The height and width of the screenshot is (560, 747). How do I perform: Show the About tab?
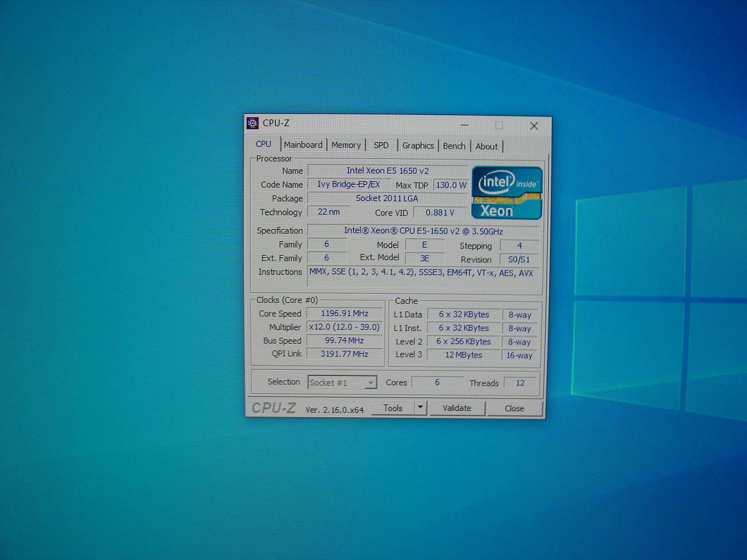(486, 147)
